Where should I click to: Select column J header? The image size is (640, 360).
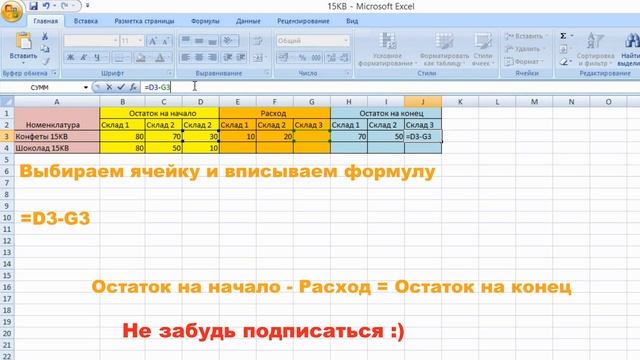point(423,102)
